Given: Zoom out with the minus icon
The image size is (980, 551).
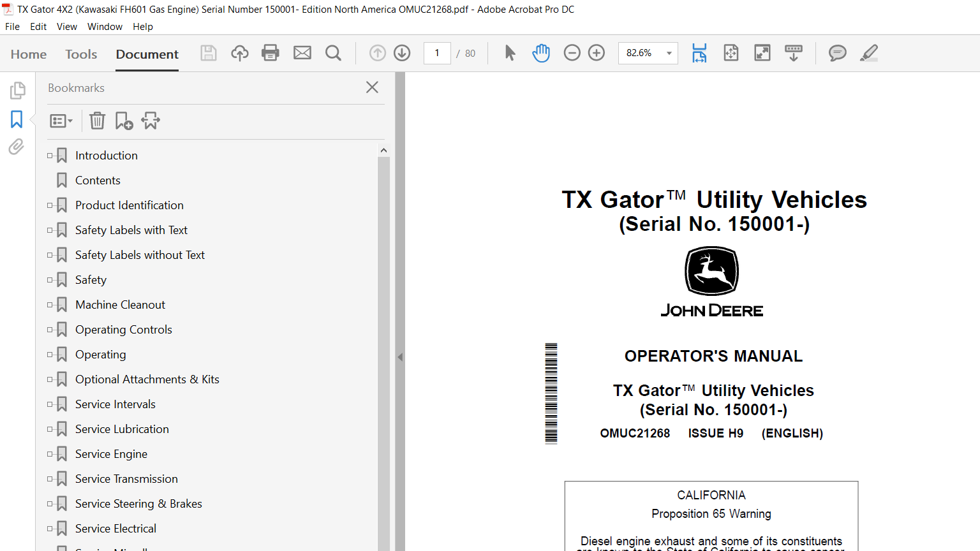Looking at the screenshot, I should (x=572, y=53).
